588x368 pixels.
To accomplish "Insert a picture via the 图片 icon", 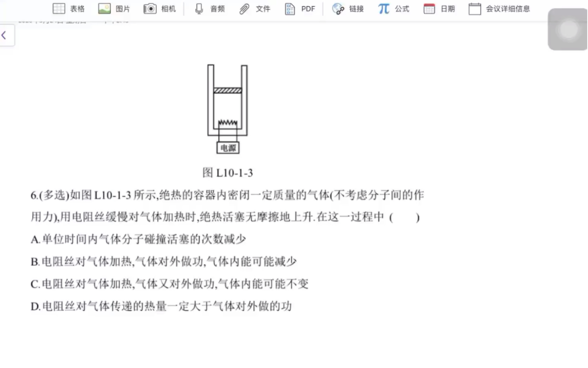I will (x=104, y=9).
